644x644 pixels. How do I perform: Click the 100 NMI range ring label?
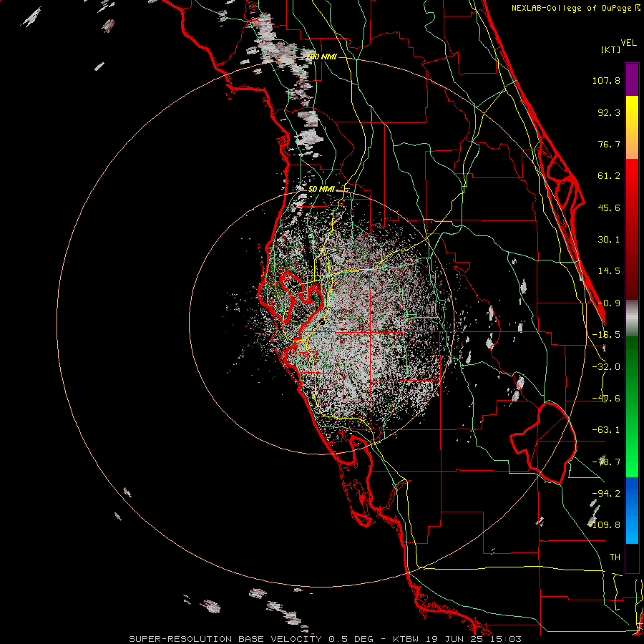click(x=321, y=57)
